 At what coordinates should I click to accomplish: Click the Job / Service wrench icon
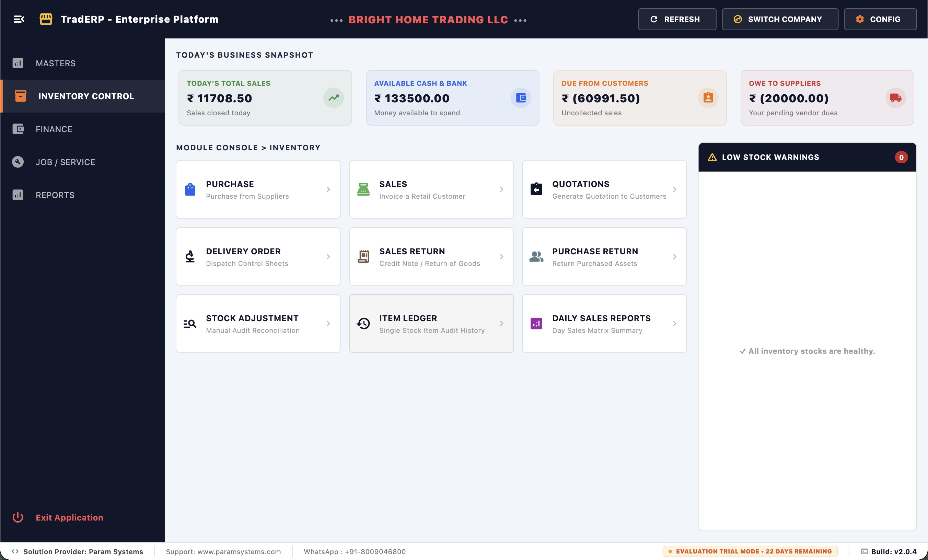pos(18,162)
